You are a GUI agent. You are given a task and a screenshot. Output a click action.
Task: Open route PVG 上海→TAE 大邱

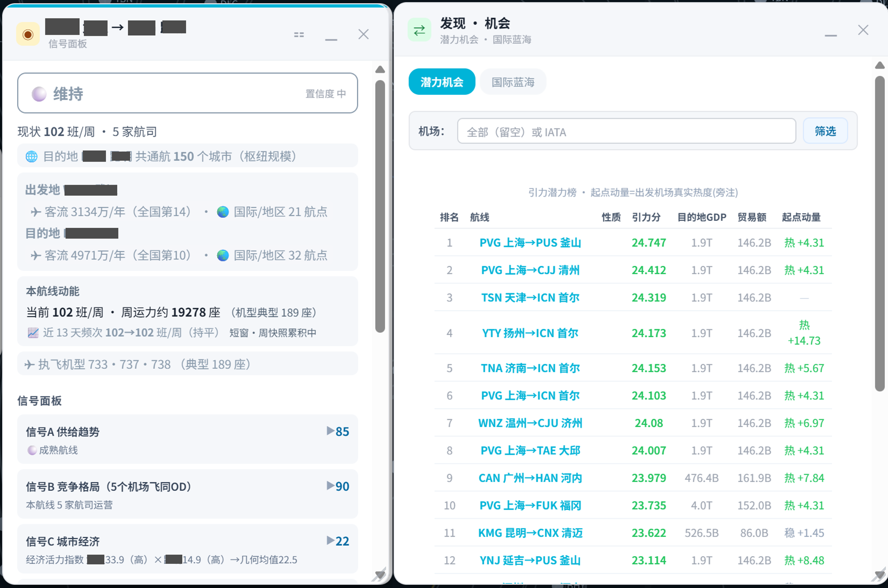click(x=530, y=450)
